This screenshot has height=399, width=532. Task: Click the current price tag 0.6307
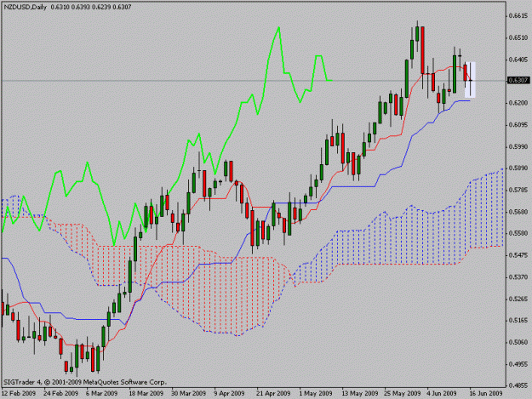tap(518, 80)
